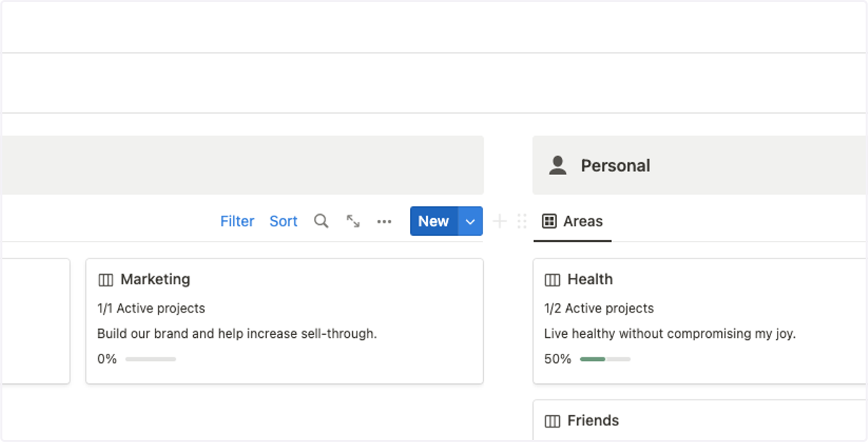This screenshot has width=868, height=442.
Task: Click the Health card board icon
Action: [x=553, y=280]
